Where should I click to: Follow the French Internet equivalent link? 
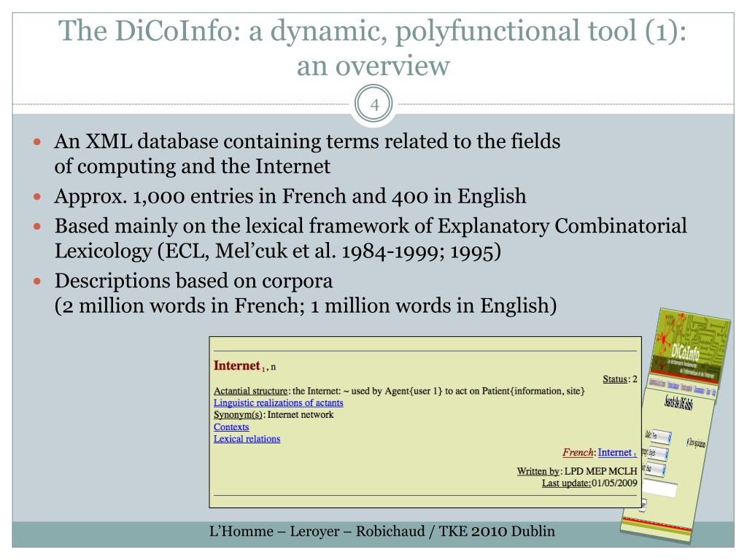point(617,452)
